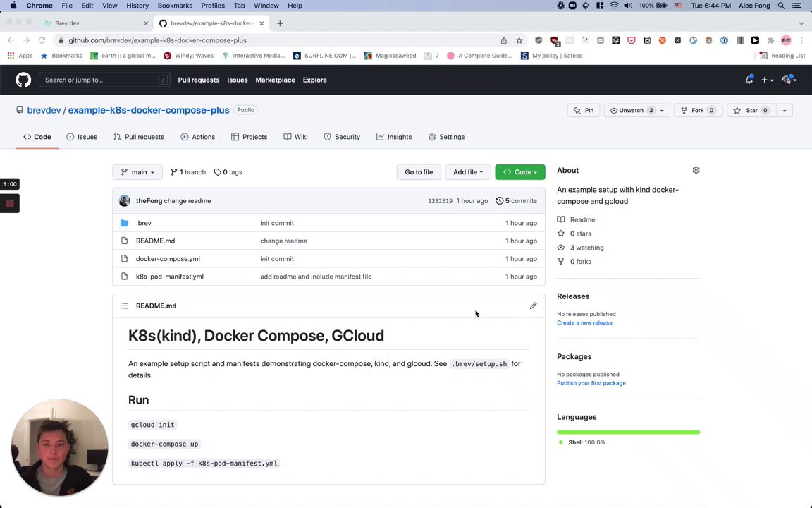Open Chrome extensions puzzle icon
Image resolution: width=812 pixels, height=508 pixels.
click(x=770, y=40)
